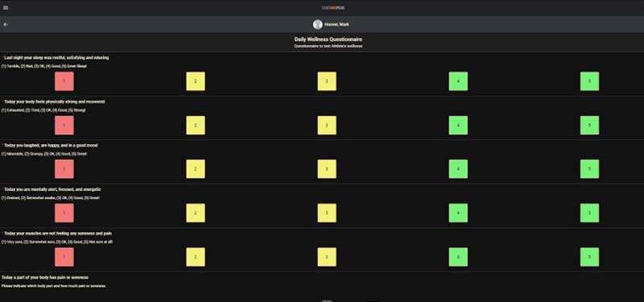This screenshot has height=302, width=644.
Task: Rate mental alertness as 4 (Good)
Action: click(x=458, y=213)
